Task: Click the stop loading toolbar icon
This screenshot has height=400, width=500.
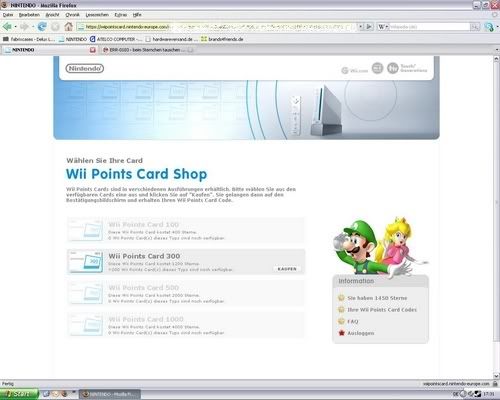Action: pyautogui.click(x=55, y=26)
